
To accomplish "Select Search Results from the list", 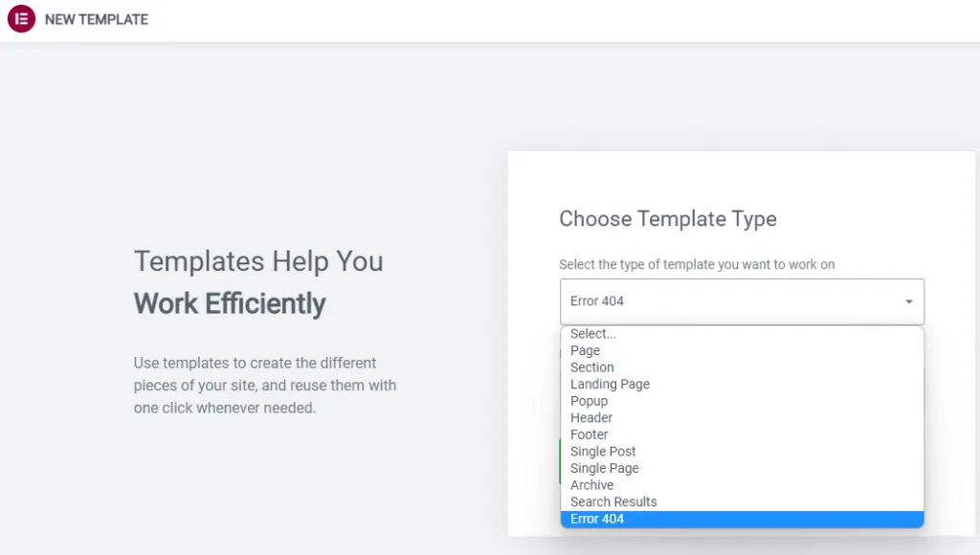I will [x=613, y=501].
